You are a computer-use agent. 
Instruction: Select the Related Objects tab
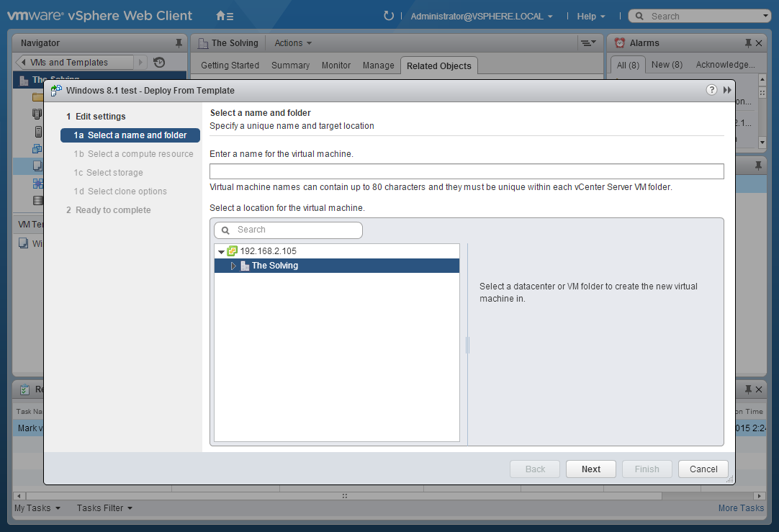[x=439, y=66]
